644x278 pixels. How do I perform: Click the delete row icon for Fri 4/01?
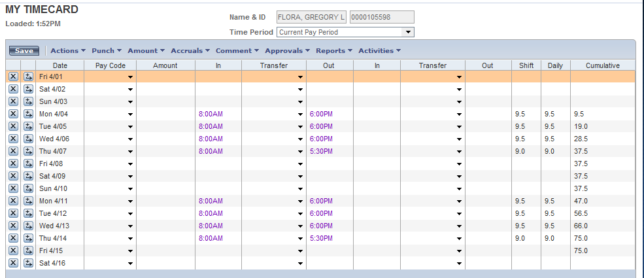point(13,77)
